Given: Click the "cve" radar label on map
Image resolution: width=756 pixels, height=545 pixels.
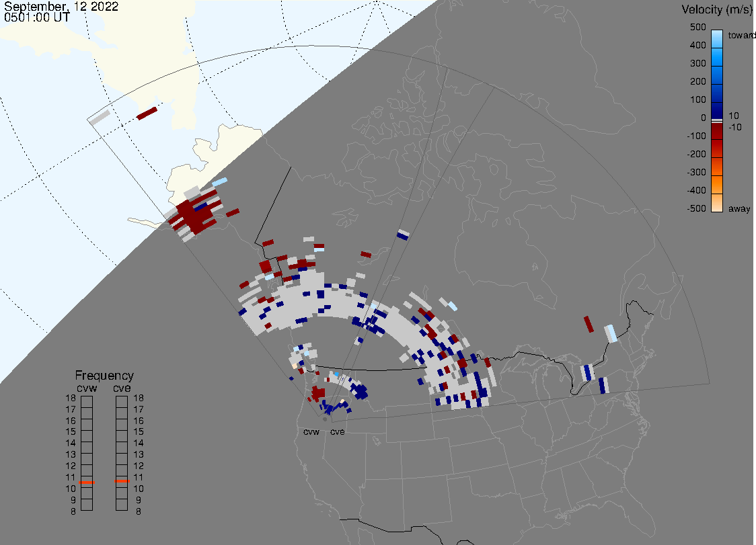Looking at the screenshot, I should tap(338, 431).
